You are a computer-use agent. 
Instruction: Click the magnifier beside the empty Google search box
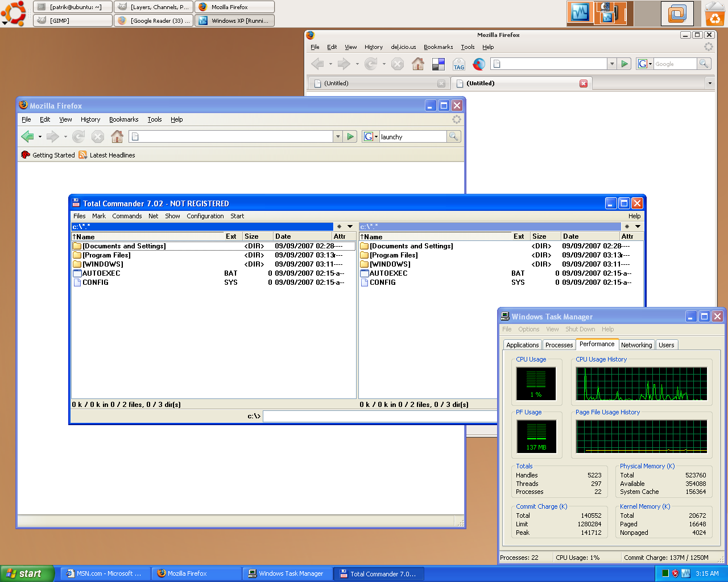pos(704,64)
